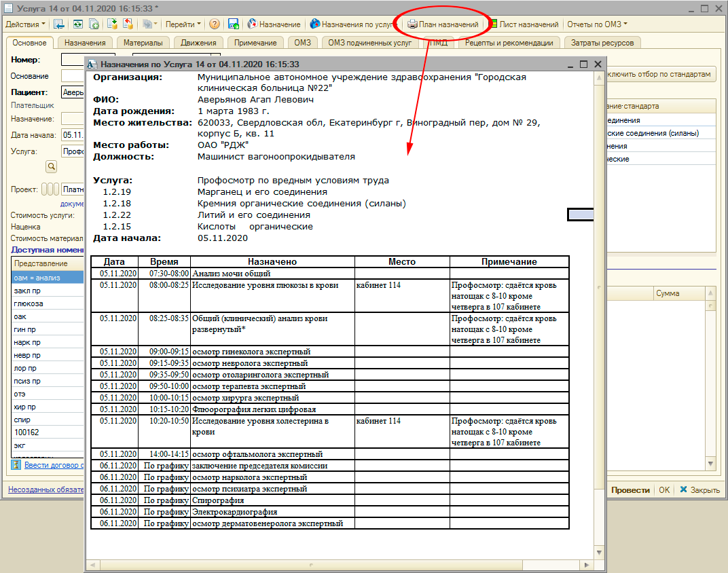Click the magnifier search button under Услуга
This screenshot has height=573, width=728.
coord(50,166)
